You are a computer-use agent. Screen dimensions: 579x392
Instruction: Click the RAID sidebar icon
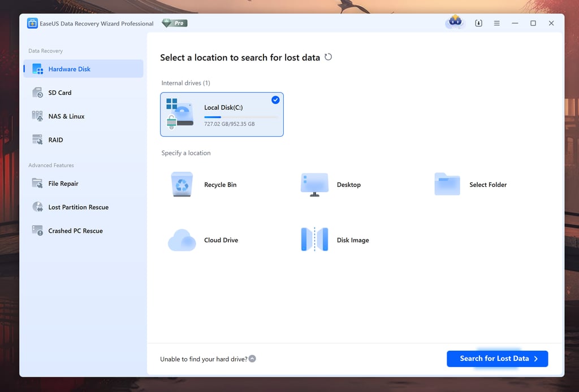(38, 140)
